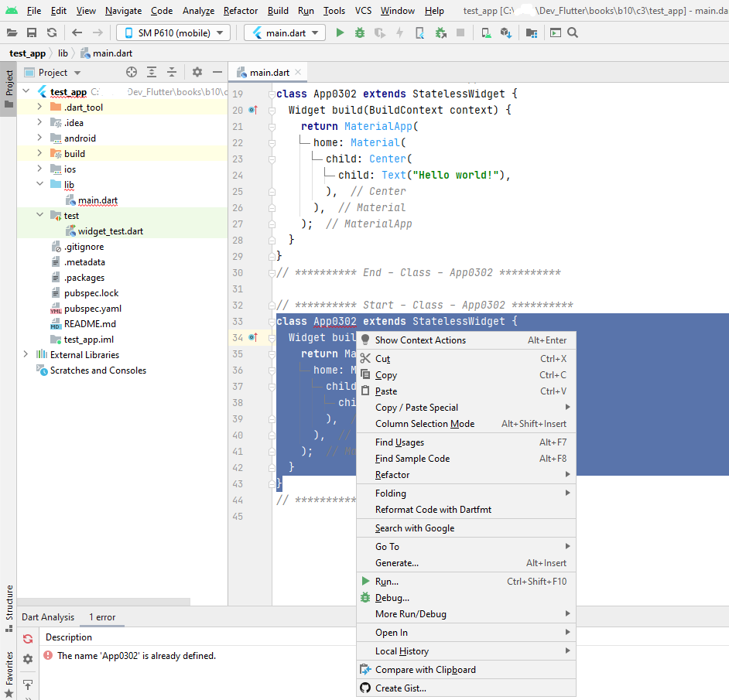Choose Create Gist in context menu
The width and height of the screenshot is (729, 700).
(x=466, y=688)
